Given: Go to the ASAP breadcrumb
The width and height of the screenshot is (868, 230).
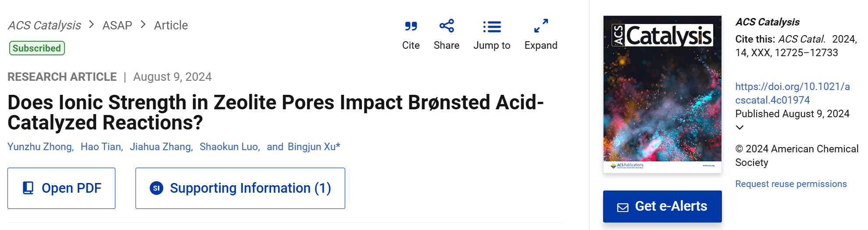Looking at the screenshot, I should [x=117, y=25].
